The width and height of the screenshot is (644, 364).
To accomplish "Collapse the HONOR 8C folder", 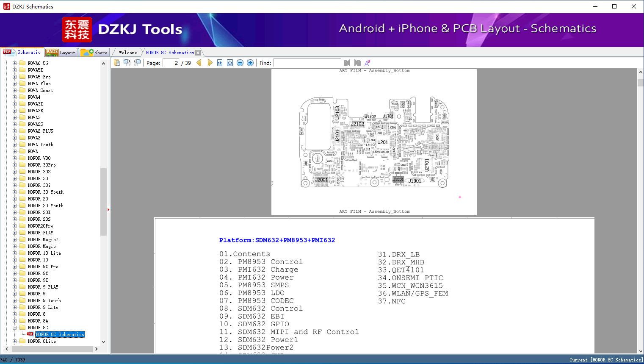I will click(15, 328).
